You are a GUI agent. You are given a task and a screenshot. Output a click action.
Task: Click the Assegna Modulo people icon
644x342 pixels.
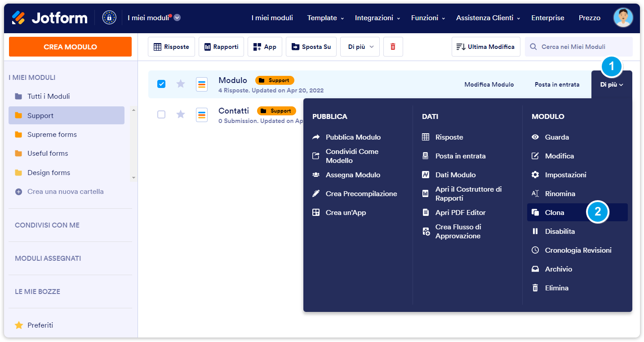[x=316, y=175]
